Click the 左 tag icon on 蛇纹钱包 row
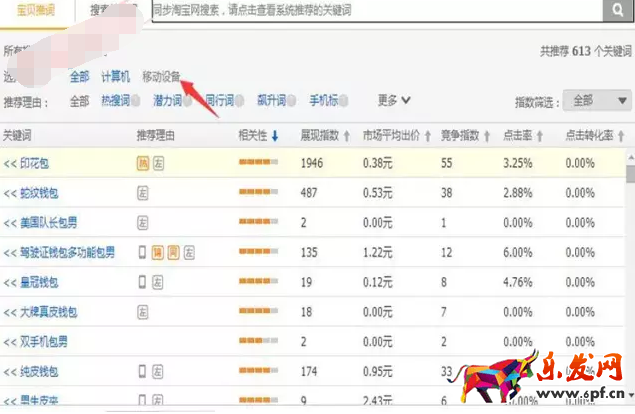 point(143,193)
